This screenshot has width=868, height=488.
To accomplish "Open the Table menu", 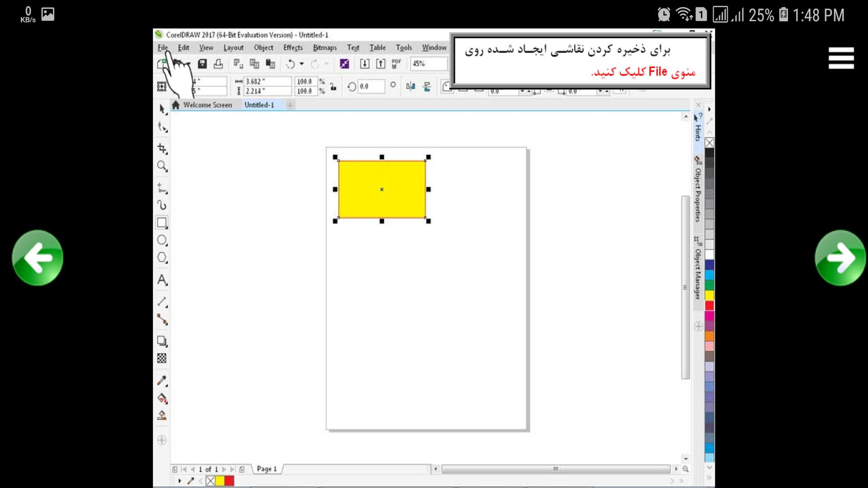I will (x=377, y=47).
